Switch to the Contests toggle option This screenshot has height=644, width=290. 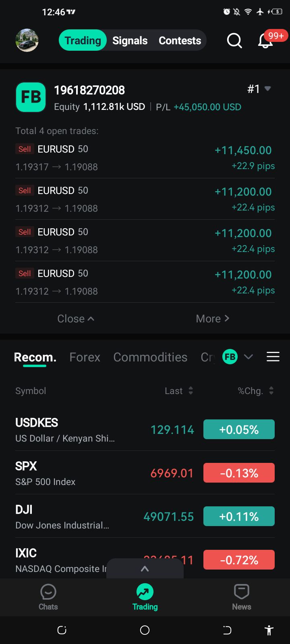(180, 41)
